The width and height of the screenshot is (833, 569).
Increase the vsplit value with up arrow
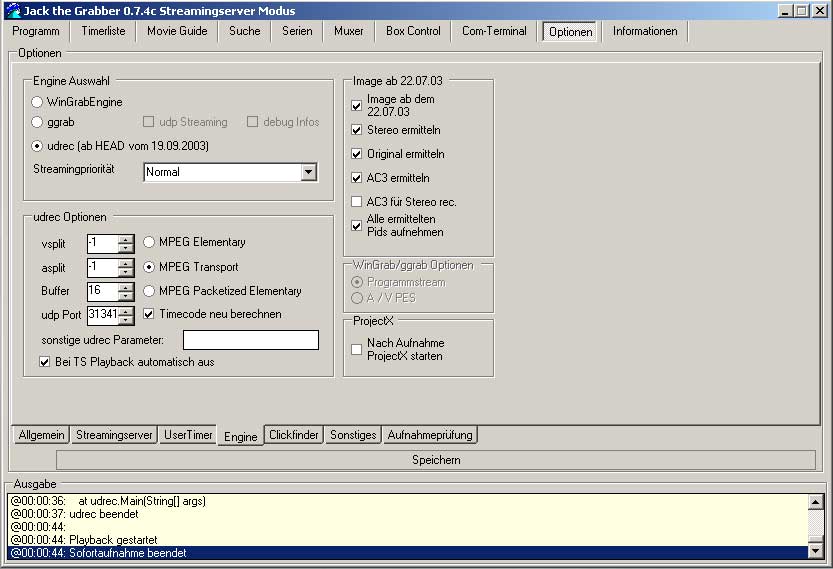click(x=126, y=238)
